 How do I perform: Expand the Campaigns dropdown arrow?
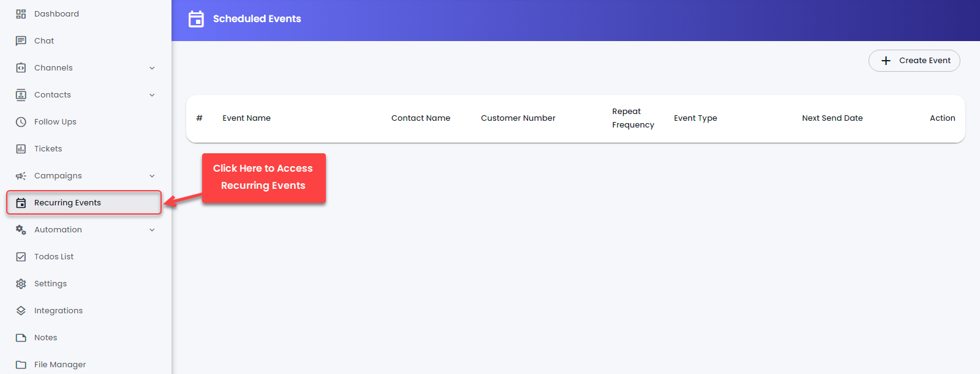(152, 176)
